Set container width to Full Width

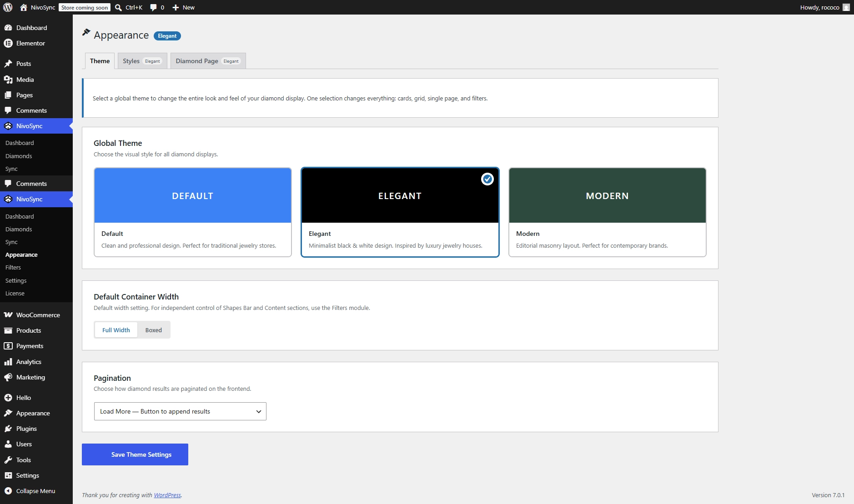pos(116,330)
